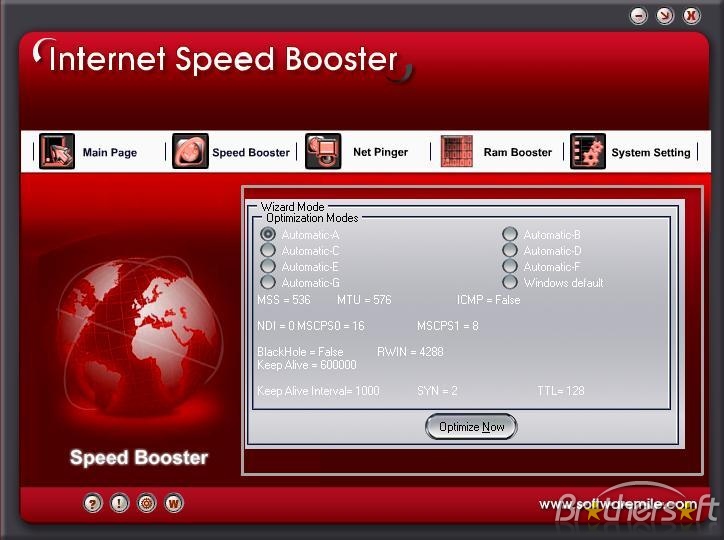The image size is (724, 540).
Task: Visit the www.softwaremile.com link
Action: point(617,504)
